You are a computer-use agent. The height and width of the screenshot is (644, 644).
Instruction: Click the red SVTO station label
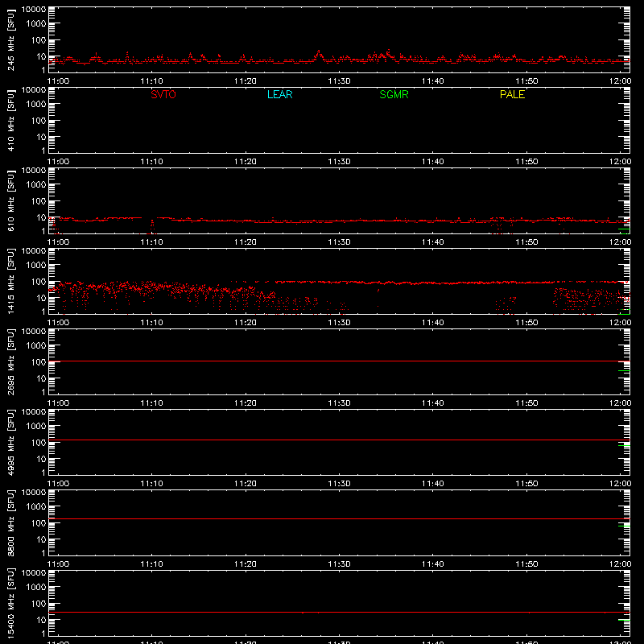[x=163, y=94]
